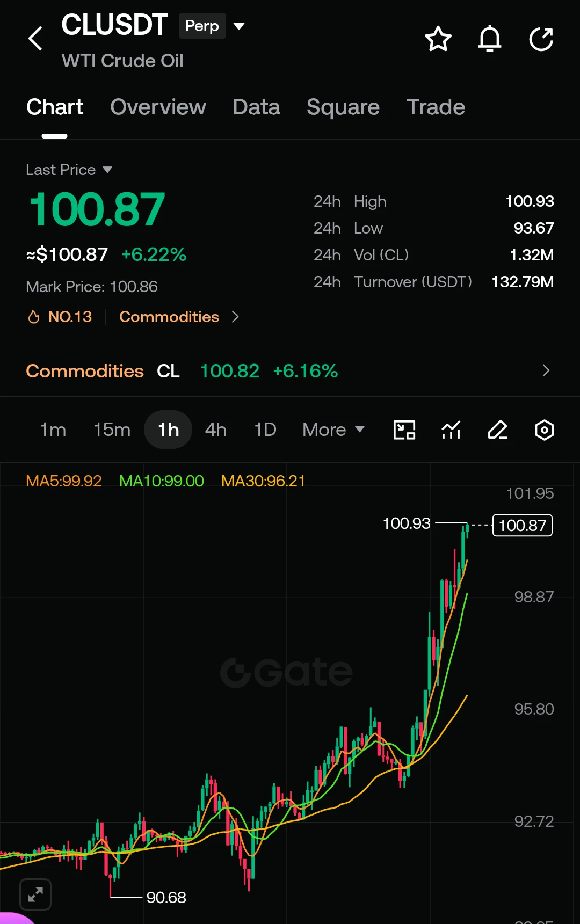Image resolution: width=580 pixels, height=924 pixels.
Task: Tap the MA5:99.92 indicator label
Action: click(x=63, y=481)
